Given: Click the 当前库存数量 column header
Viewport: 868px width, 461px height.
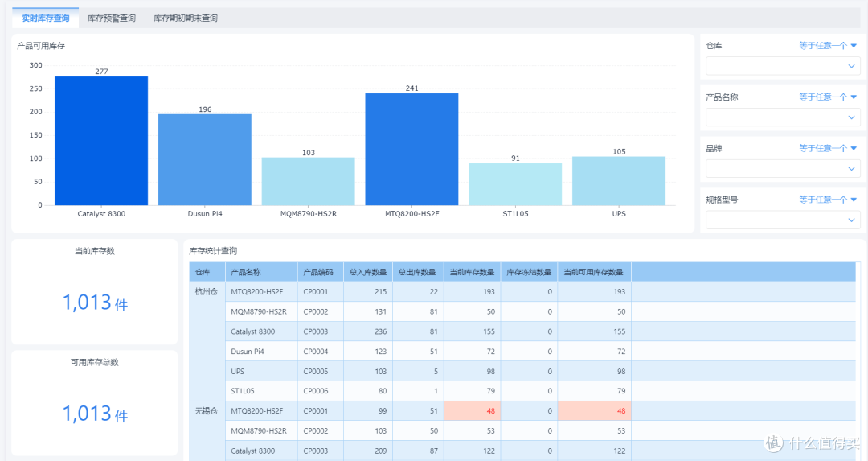Looking at the screenshot, I should coord(473,272).
